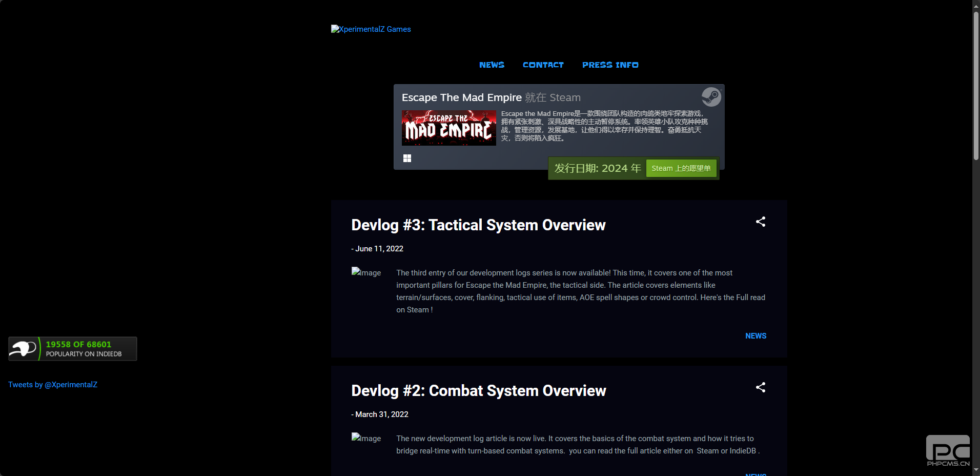Share the Devlog #2 post
The image size is (980, 476).
click(761, 387)
